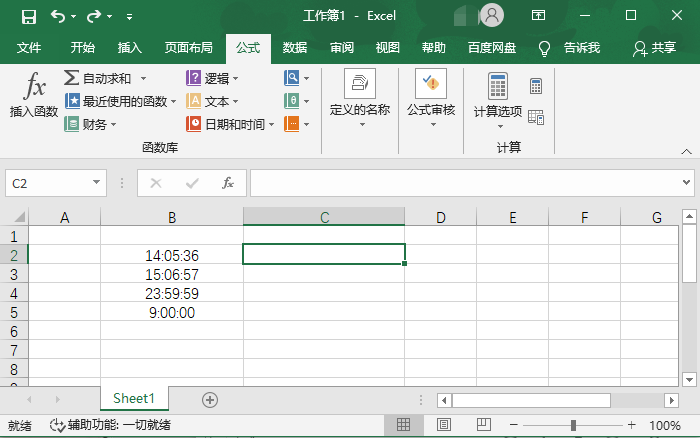Select cell B4 containing 23:59:59
Image resolution: width=700 pixels, height=438 pixels.
click(x=172, y=294)
